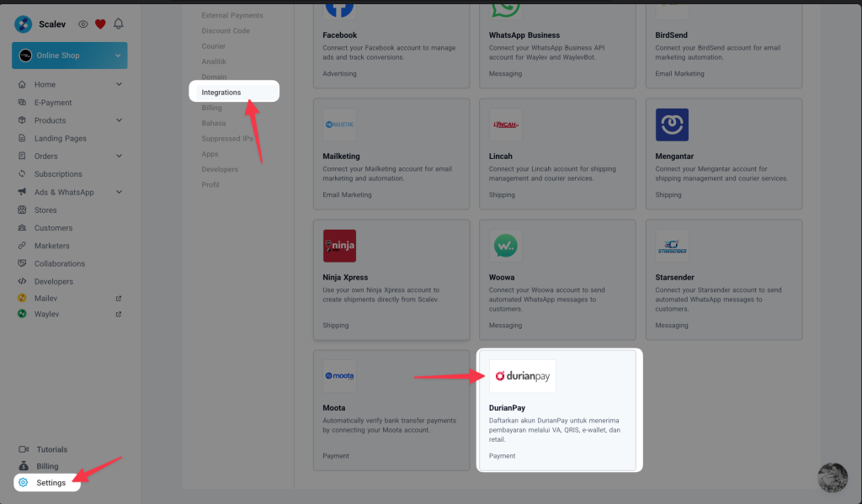862x504 pixels.
Task: Click the Moota logo thumbnail
Action: pyautogui.click(x=340, y=376)
